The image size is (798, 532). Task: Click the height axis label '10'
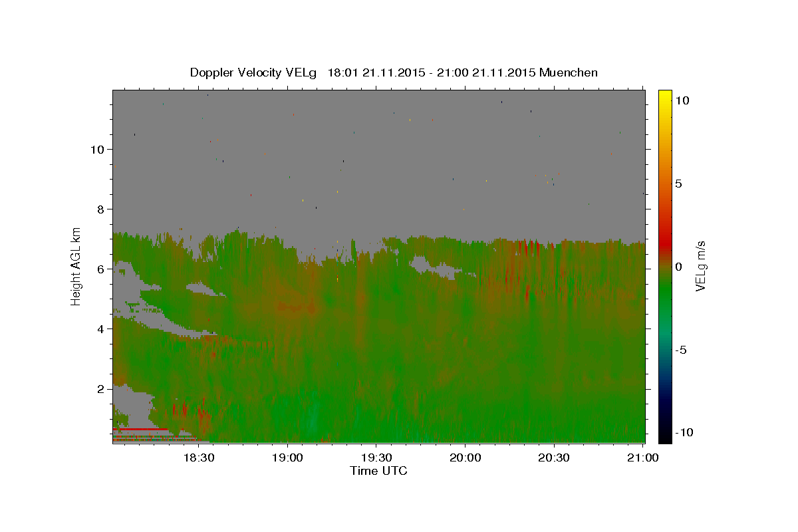click(97, 149)
